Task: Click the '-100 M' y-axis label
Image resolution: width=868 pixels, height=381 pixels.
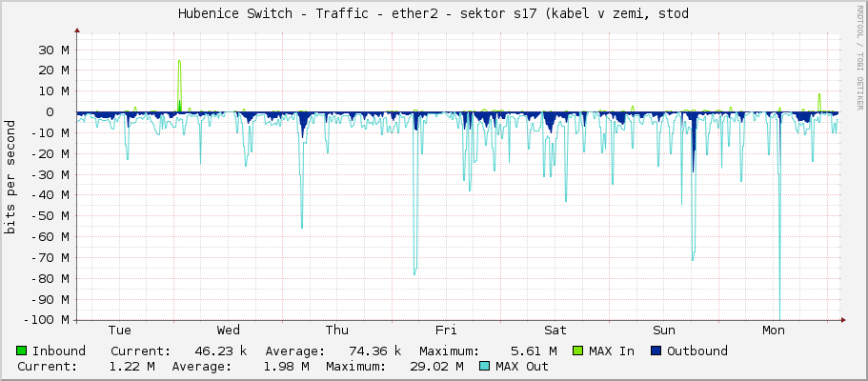Action: click(47, 319)
